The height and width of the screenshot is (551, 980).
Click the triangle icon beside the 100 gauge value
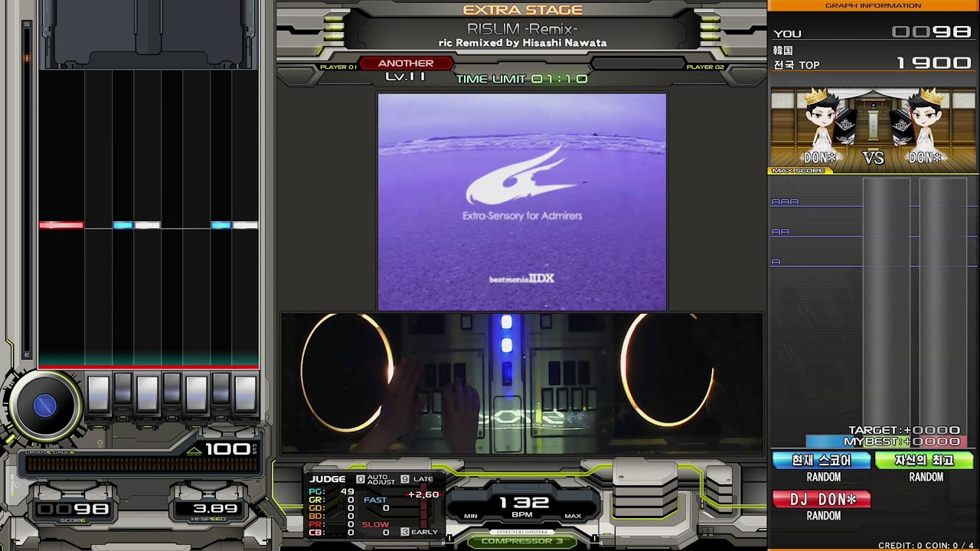click(x=194, y=450)
